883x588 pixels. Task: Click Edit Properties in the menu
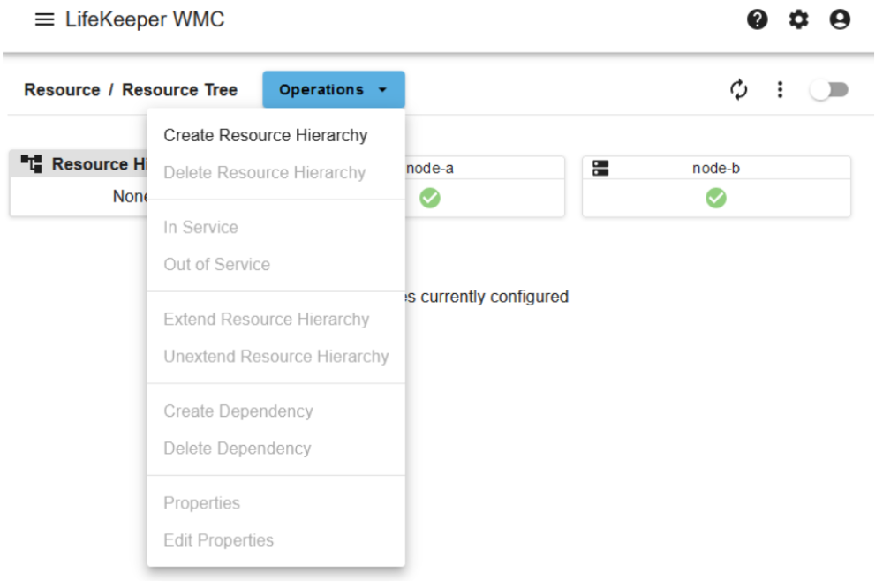tap(218, 539)
